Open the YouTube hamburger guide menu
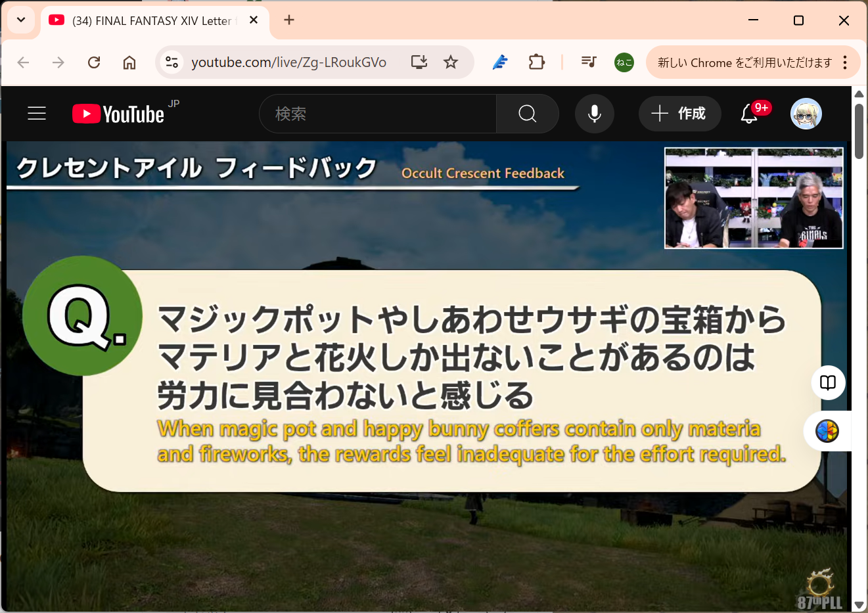This screenshot has height=613, width=868. coord(37,114)
